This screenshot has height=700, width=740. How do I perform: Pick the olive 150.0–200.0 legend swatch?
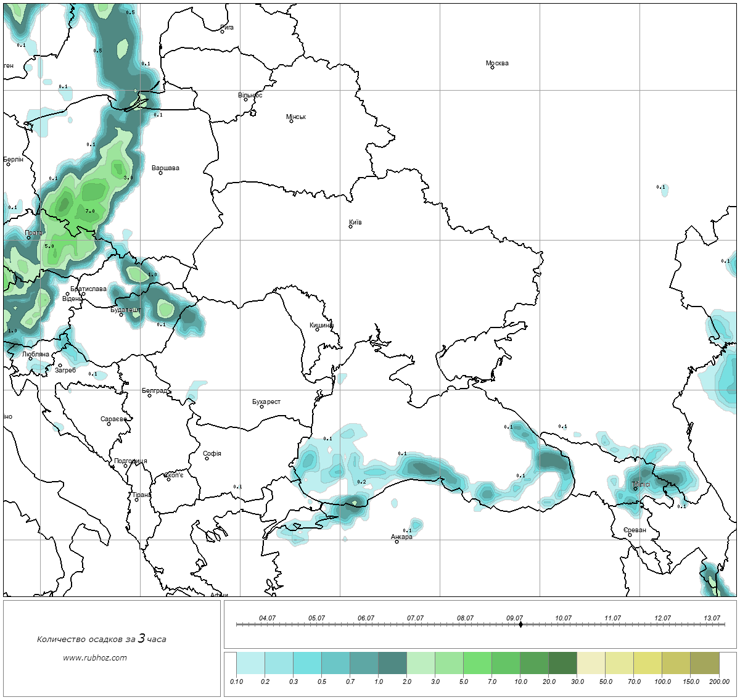click(x=704, y=664)
